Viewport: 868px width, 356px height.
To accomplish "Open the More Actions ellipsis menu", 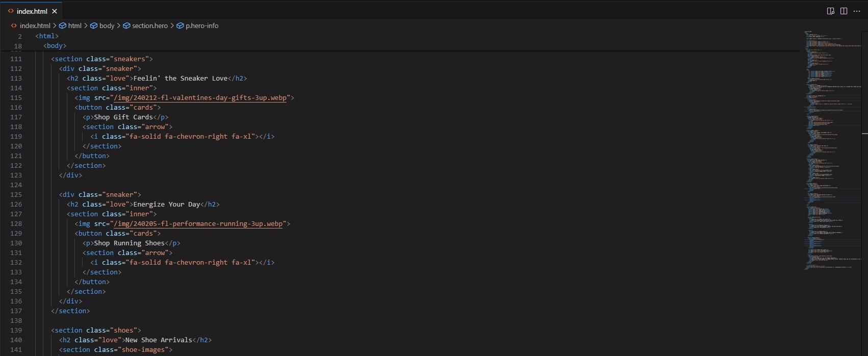I will click(857, 11).
